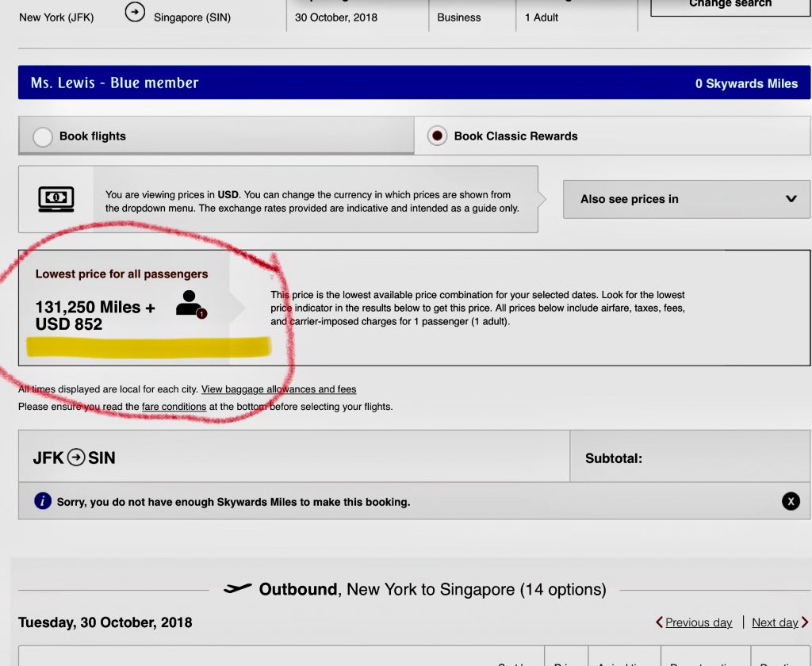Screen dimensions: 812x666
Task: Open View baggage allowances and fees link
Action: pyautogui.click(x=278, y=389)
